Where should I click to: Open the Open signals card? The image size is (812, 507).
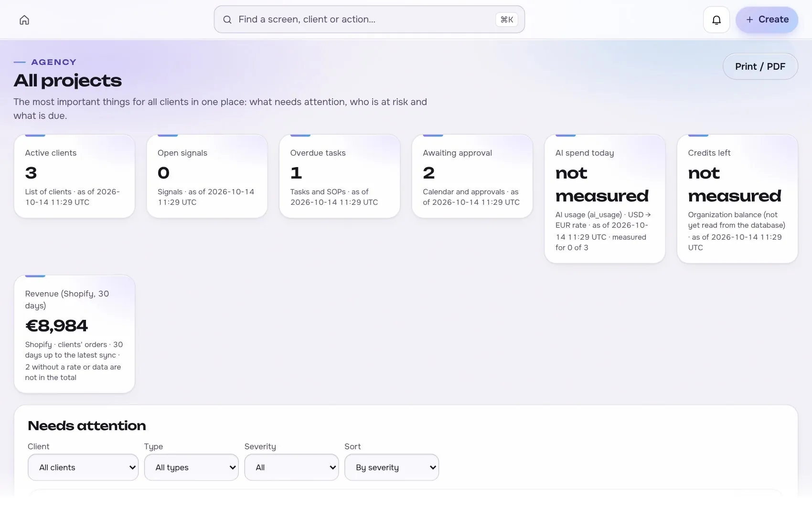[x=207, y=176]
